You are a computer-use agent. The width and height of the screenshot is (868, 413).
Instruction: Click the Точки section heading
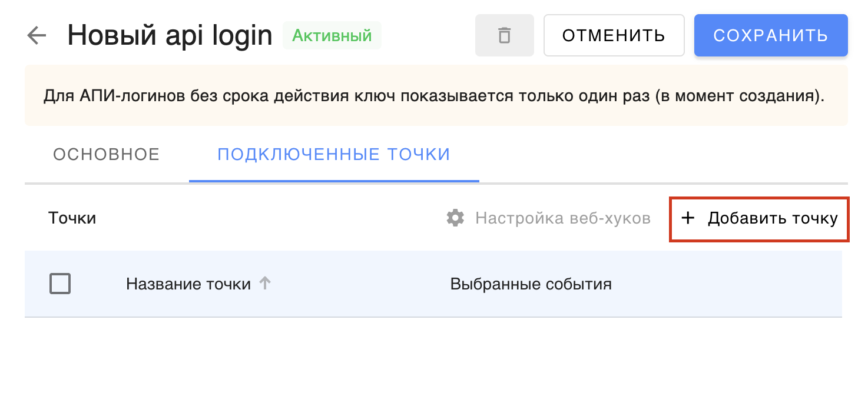coord(72,218)
